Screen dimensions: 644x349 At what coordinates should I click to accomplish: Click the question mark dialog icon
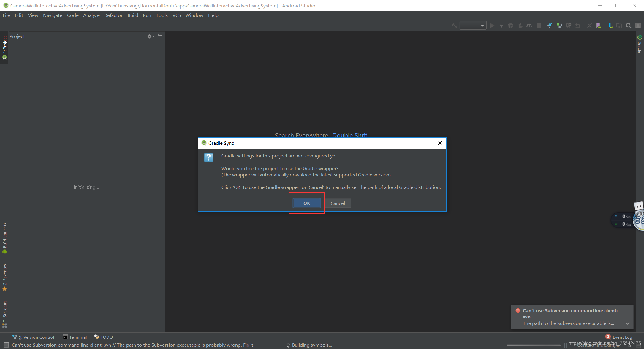point(209,157)
